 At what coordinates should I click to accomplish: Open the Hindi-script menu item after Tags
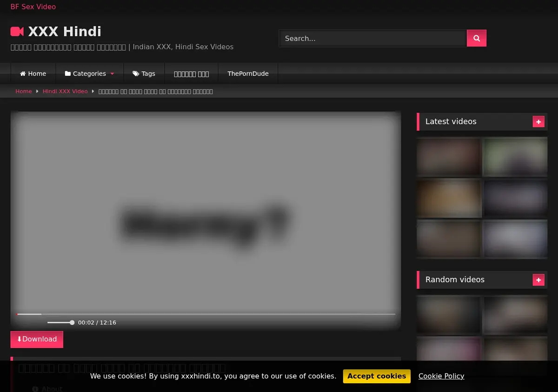tap(191, 73)
